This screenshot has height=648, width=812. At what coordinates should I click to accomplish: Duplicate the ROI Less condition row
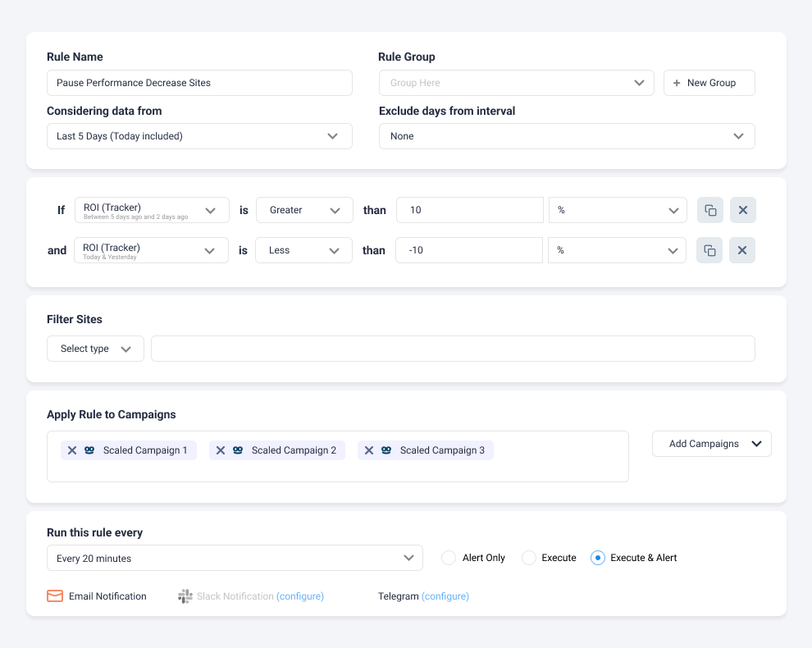[709, 250]
